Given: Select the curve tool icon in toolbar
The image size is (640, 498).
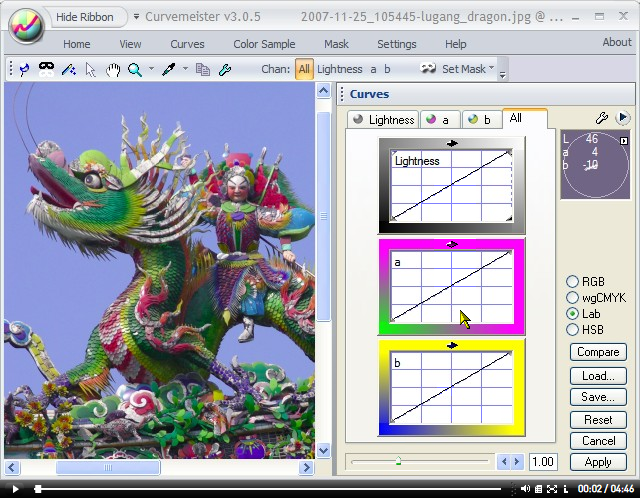Looking at the screenshot, I should pos(24,70).
